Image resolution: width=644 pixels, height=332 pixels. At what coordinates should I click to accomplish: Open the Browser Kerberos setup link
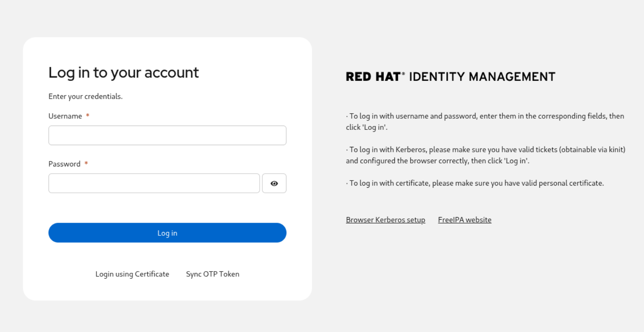point(386,220)
